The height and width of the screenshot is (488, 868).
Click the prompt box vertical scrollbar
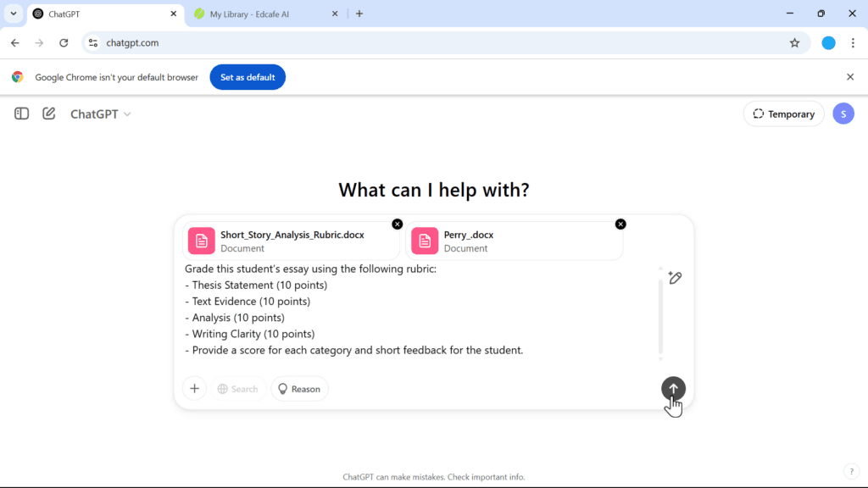(x=660, y=315)
